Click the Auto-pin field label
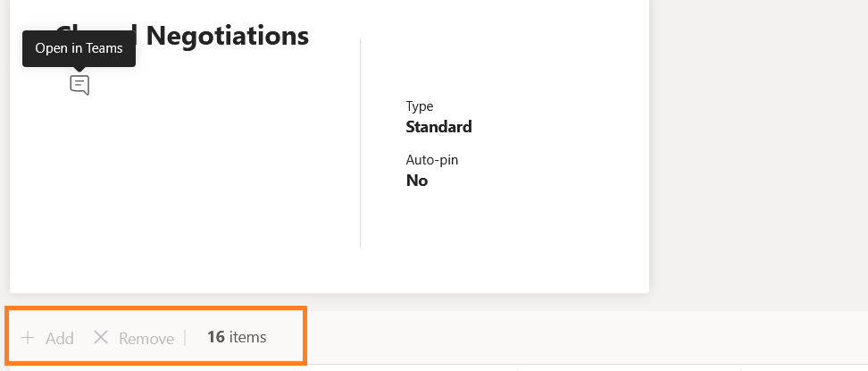The height and width of the screenshot is (371, 868). 432,160
